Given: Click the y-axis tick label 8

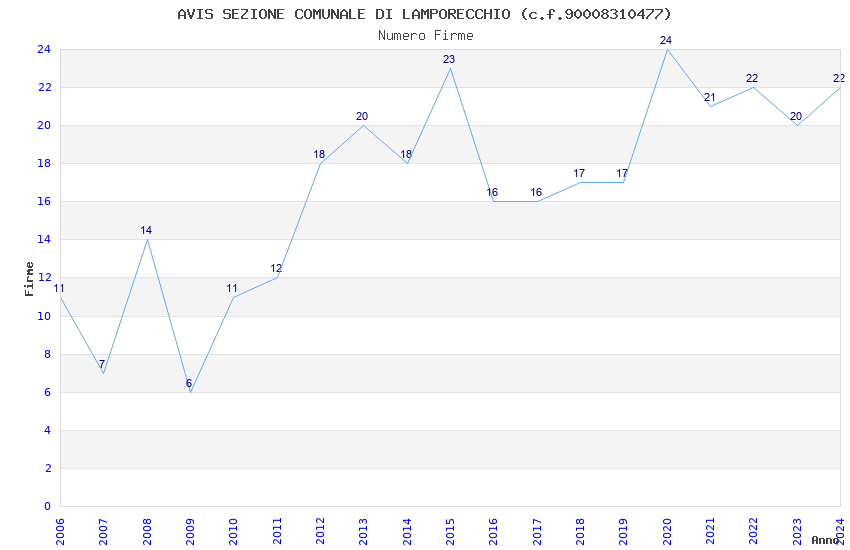Looking at the screenshot, I should click(48, 354).
